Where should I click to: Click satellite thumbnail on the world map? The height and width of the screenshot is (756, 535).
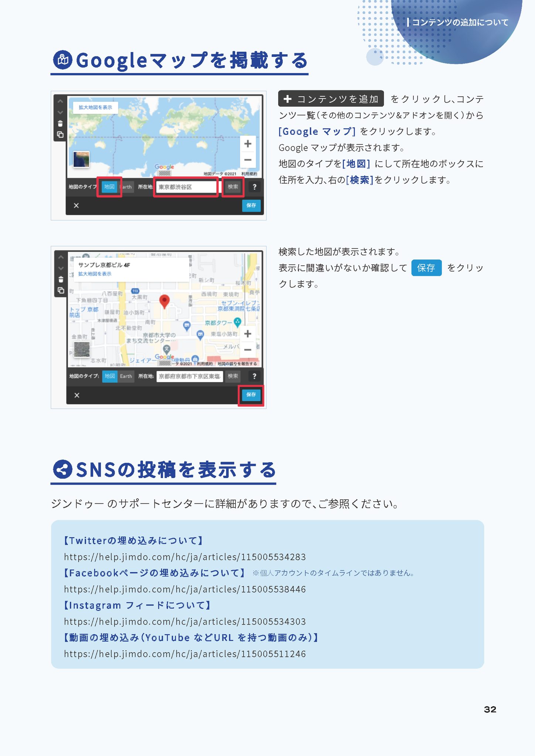pyautogui.click(x=81, y=159)
